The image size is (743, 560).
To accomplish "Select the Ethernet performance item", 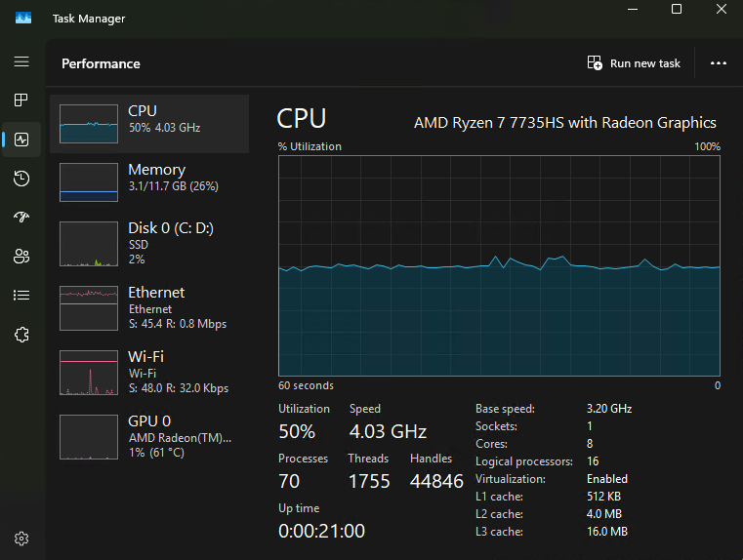I will pos(149,307).
